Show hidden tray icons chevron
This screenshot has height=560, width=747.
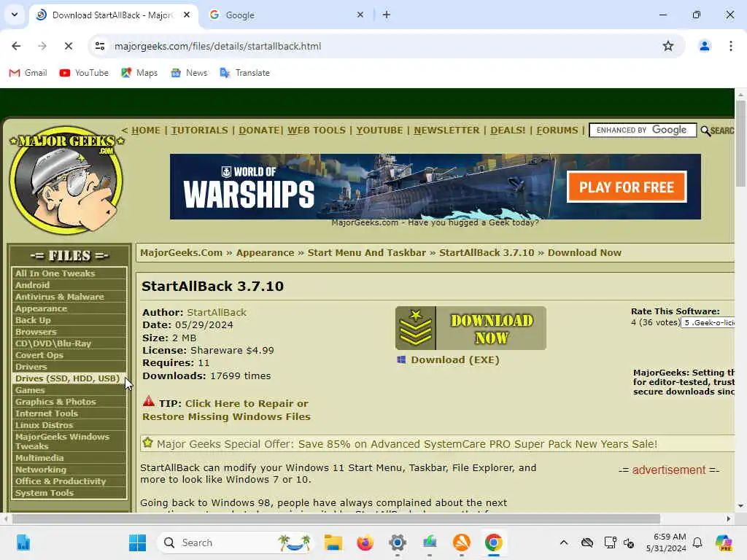point(564,542)
